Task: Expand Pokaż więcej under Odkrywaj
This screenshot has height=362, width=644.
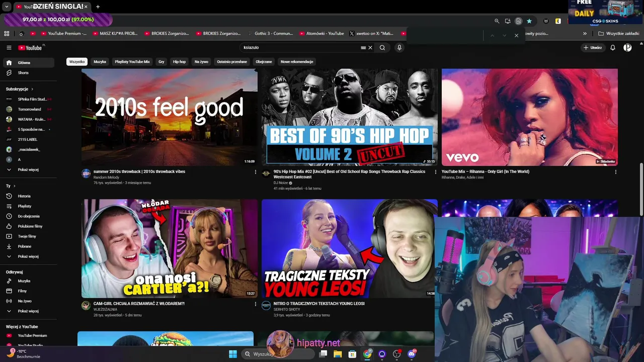Action: click(x=28, y=311)
